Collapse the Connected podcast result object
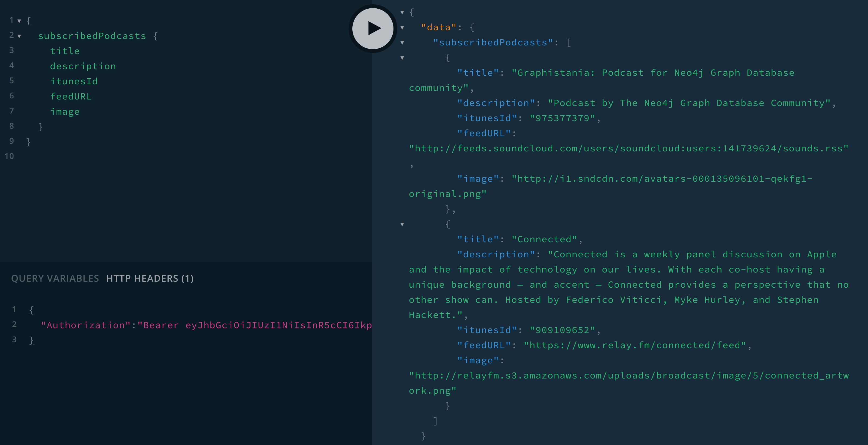868x445 pixels. (x=402, y=224)
